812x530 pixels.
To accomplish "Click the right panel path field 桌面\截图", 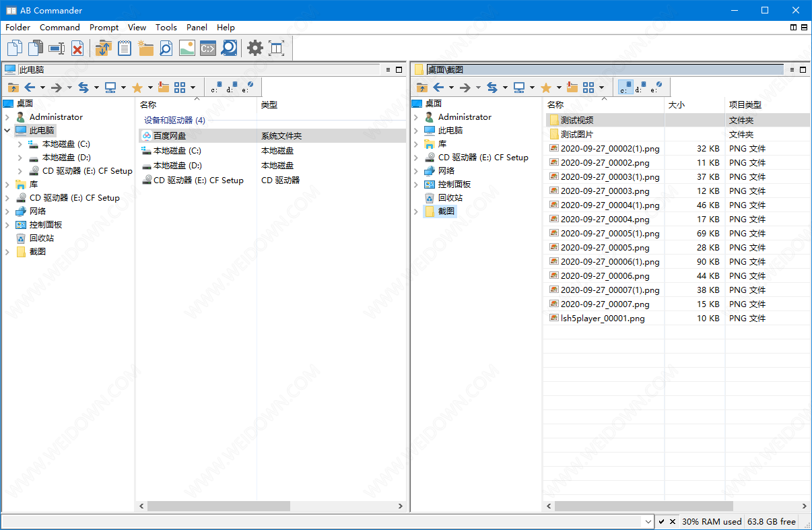I will 605,69.
